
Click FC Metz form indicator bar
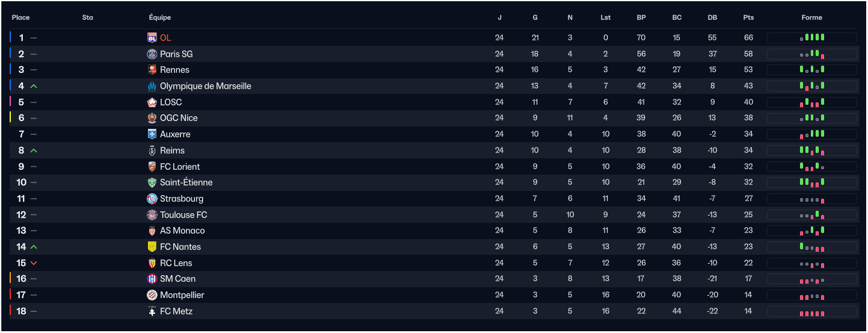coord(811,311)
